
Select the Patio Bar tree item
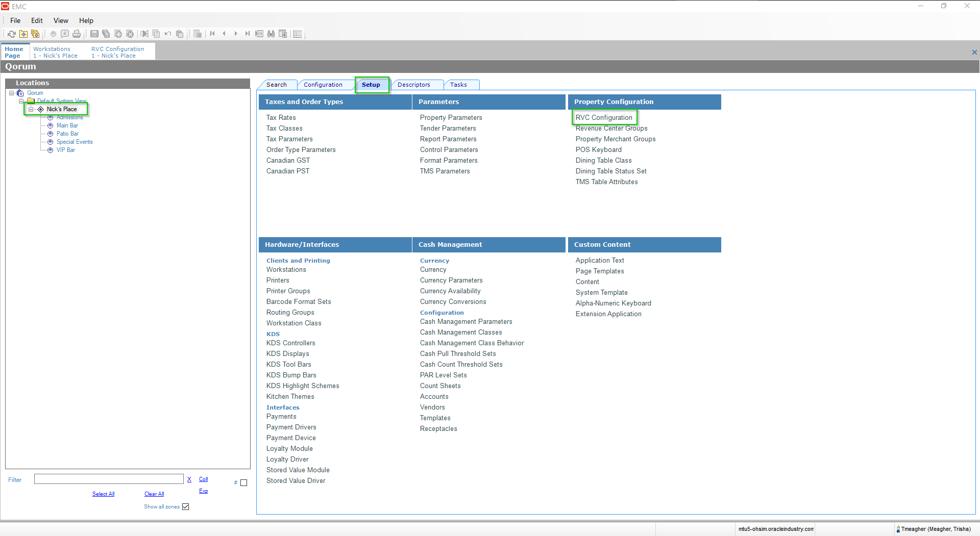(x=67, y=134)
